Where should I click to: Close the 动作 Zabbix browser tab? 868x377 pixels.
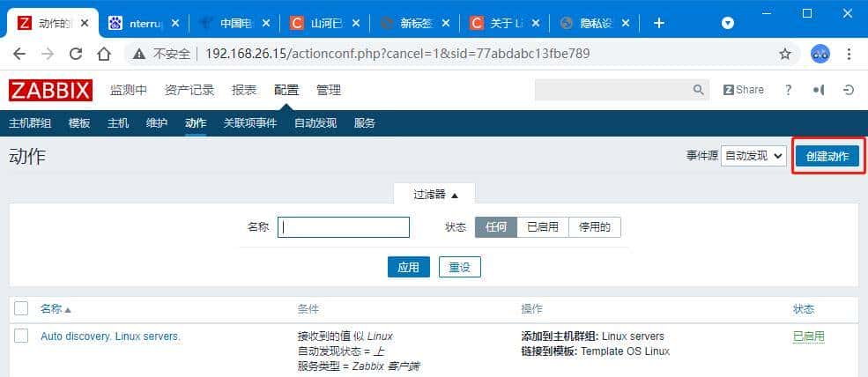[x=85, y=23]
